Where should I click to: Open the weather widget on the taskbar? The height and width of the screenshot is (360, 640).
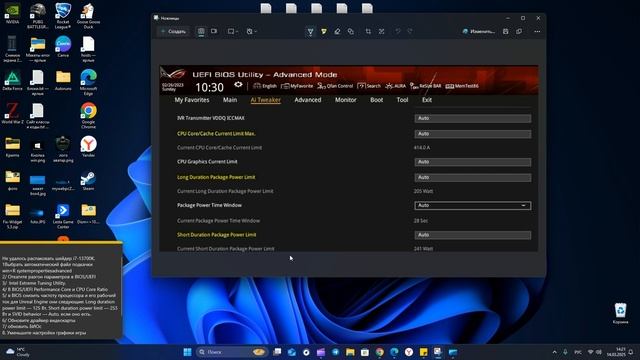coord(17,352)
